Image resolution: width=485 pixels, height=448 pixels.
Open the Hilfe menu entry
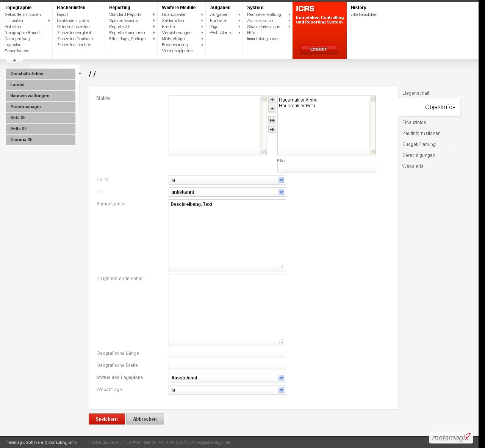pos(251,33)
